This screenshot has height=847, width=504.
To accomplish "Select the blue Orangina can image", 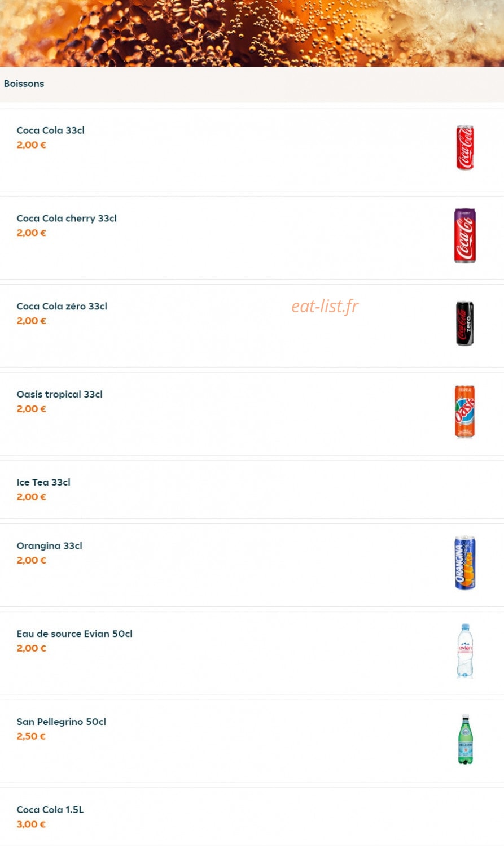I will 465,563.
